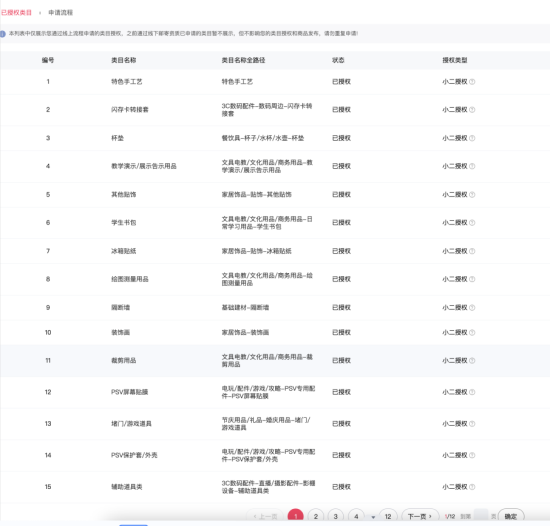Viewport: 550px width, 526px height.
Task: Click help icon beside 小二授权 in row 7
Action: (472, 251)
